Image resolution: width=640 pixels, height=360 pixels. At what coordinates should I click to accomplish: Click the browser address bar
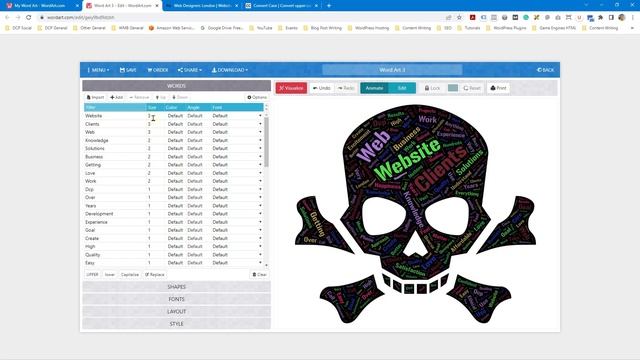click(241, 18)
